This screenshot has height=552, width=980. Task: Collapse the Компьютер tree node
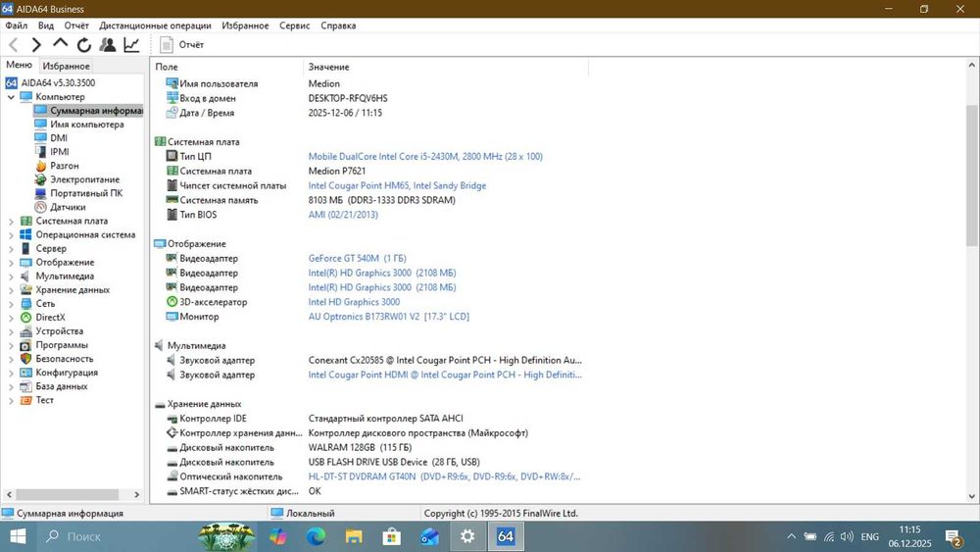point(11,97)
